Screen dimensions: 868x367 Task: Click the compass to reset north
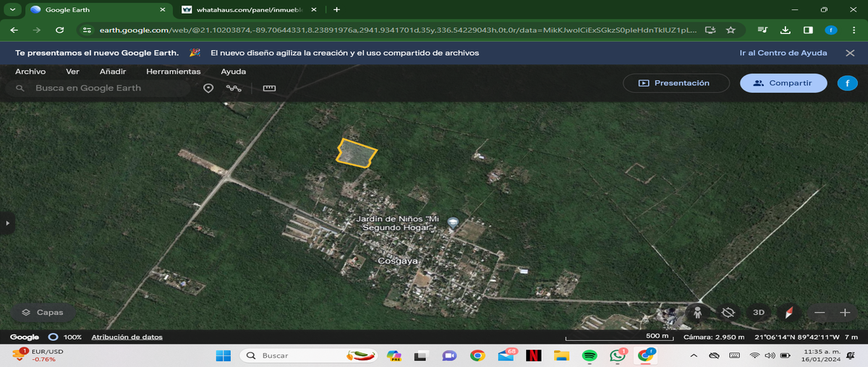[x=788, y=313]
